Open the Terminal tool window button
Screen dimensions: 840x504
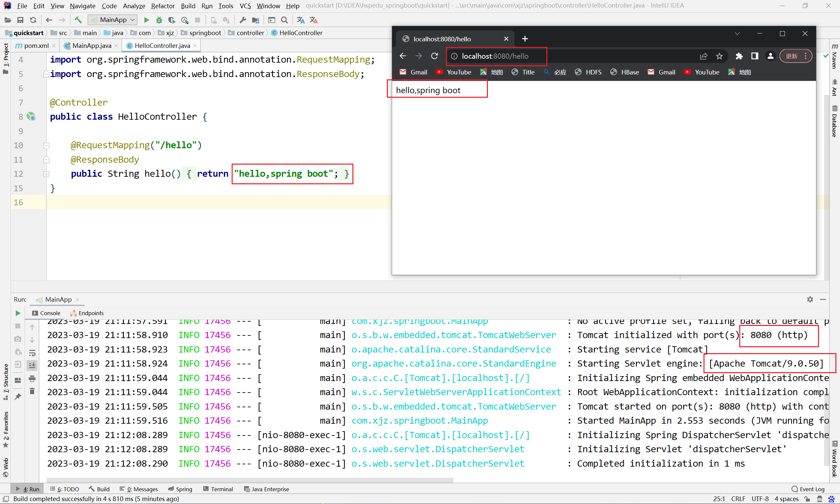[218, 489]
